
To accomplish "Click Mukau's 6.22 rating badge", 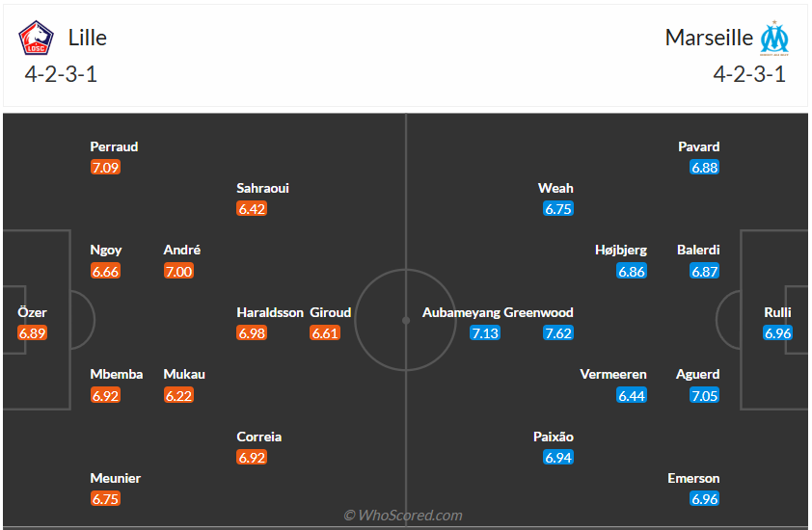I will 178,395.
